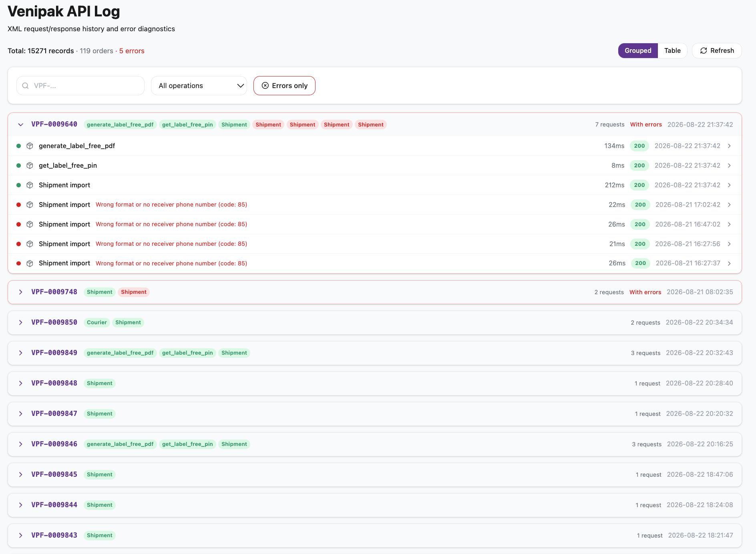This screenshot has width=756, height=554.
Task: Expand the VPF-0009844 order group
Action: [20, 505]
